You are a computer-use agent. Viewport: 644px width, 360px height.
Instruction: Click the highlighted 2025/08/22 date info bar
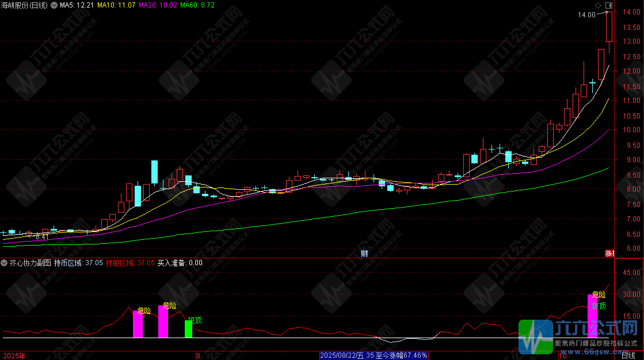373,356
